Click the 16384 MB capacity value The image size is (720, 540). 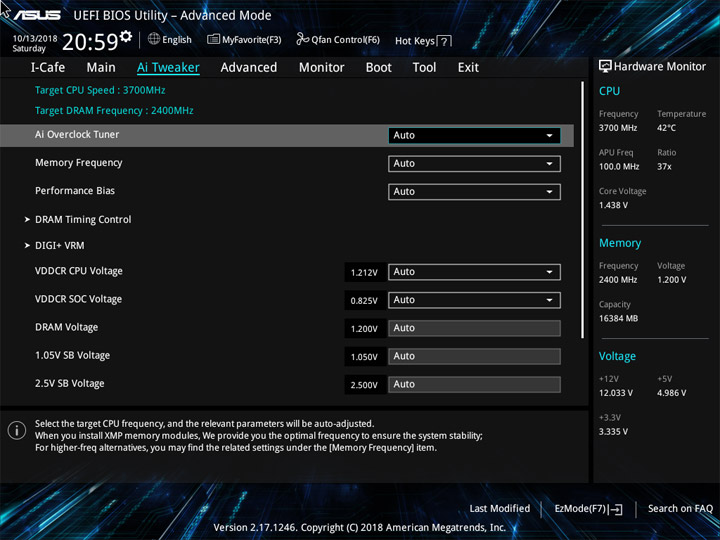[x=618, y=318]
